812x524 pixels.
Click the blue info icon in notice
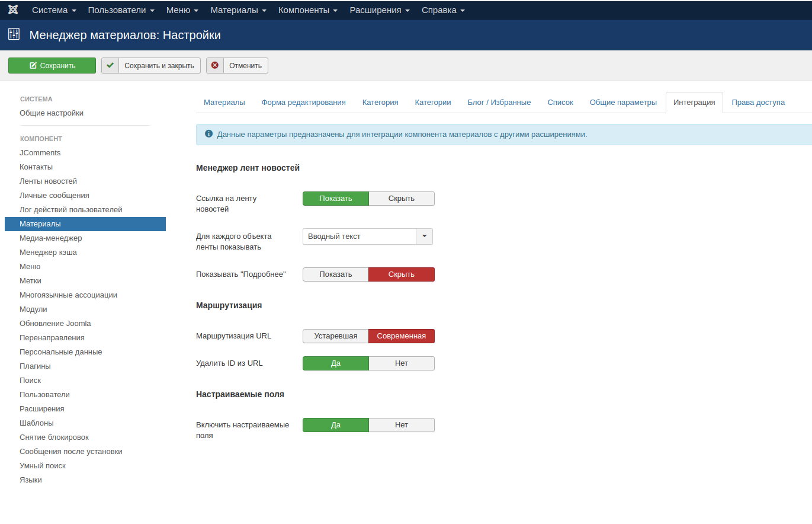[x=208, y=134]
